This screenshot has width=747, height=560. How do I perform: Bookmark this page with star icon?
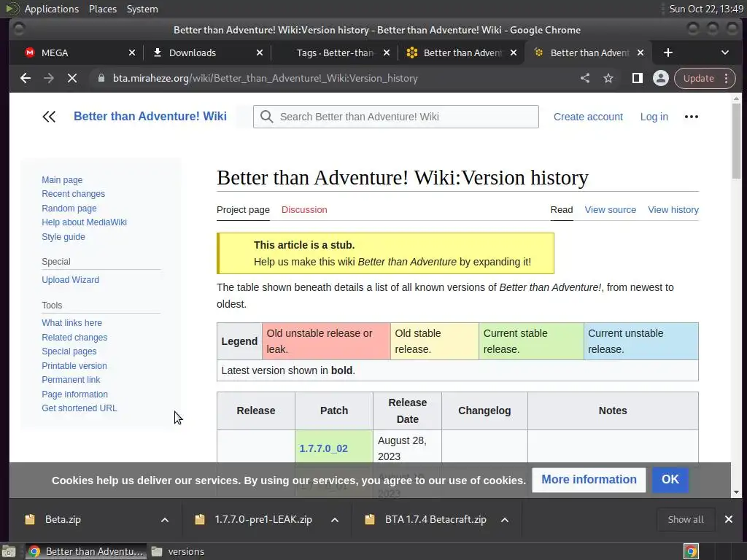(x=608, y=78)
